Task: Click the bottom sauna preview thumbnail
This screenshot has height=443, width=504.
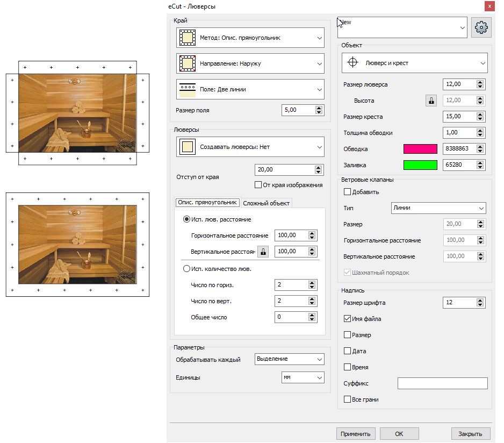Action: click(x=77, y=245)
